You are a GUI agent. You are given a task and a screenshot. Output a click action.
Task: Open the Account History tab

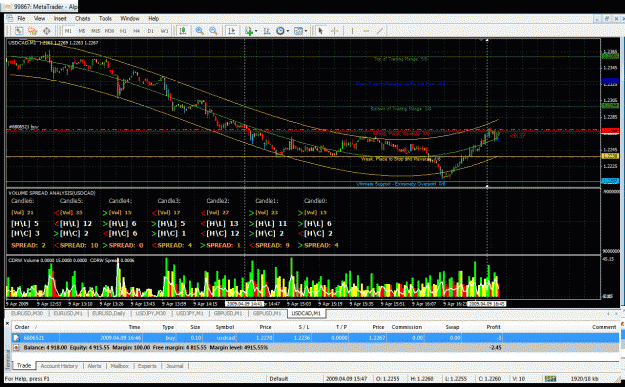tap(59, 365)
